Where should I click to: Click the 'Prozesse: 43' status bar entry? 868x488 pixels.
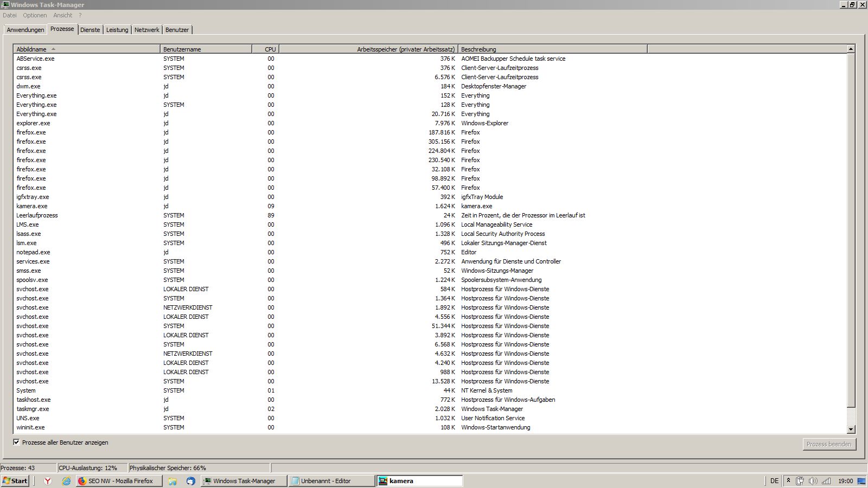click(x=28, y=468)
